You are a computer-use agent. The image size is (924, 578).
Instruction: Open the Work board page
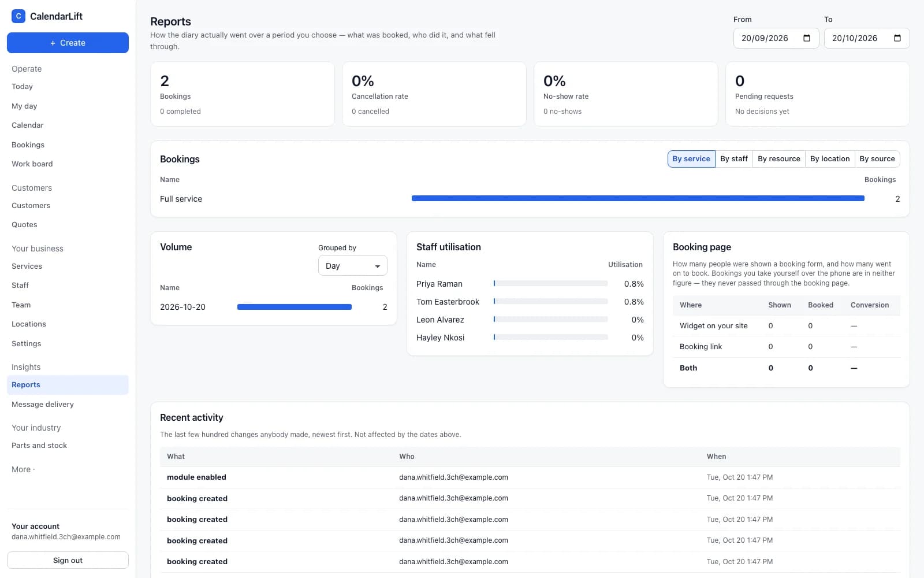[68, 164]
